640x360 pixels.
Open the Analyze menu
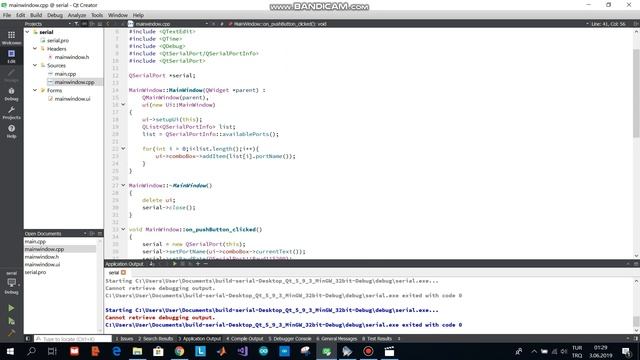77,15
